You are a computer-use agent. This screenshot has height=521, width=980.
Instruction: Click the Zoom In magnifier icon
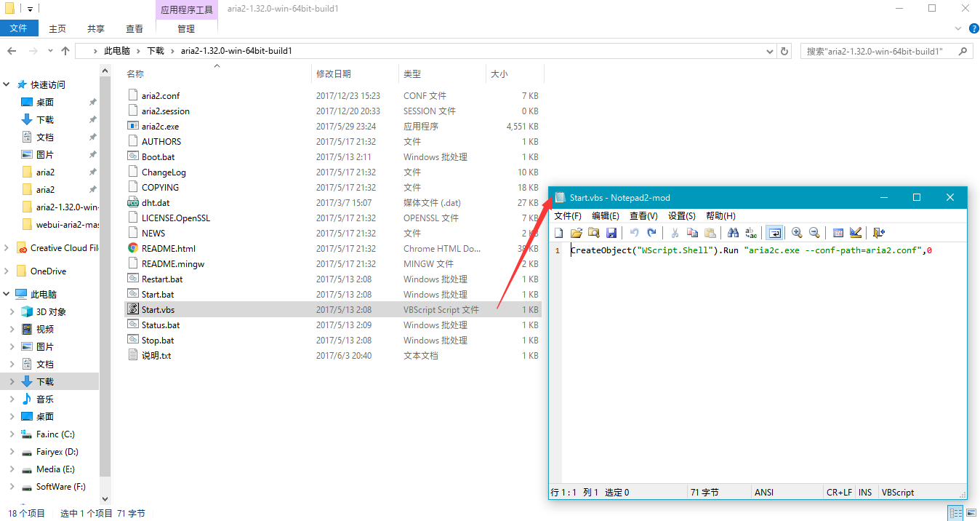click(x=797, y=233)
